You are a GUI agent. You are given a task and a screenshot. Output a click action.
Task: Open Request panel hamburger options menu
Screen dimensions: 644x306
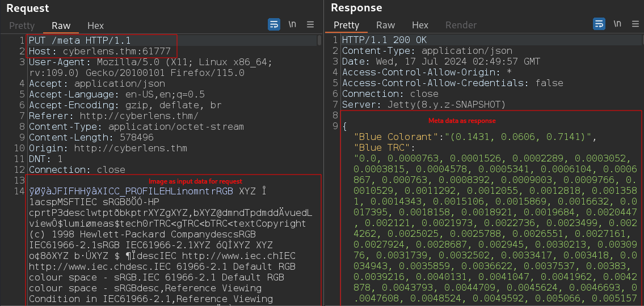pyautogui.click(x=310, y=24)
